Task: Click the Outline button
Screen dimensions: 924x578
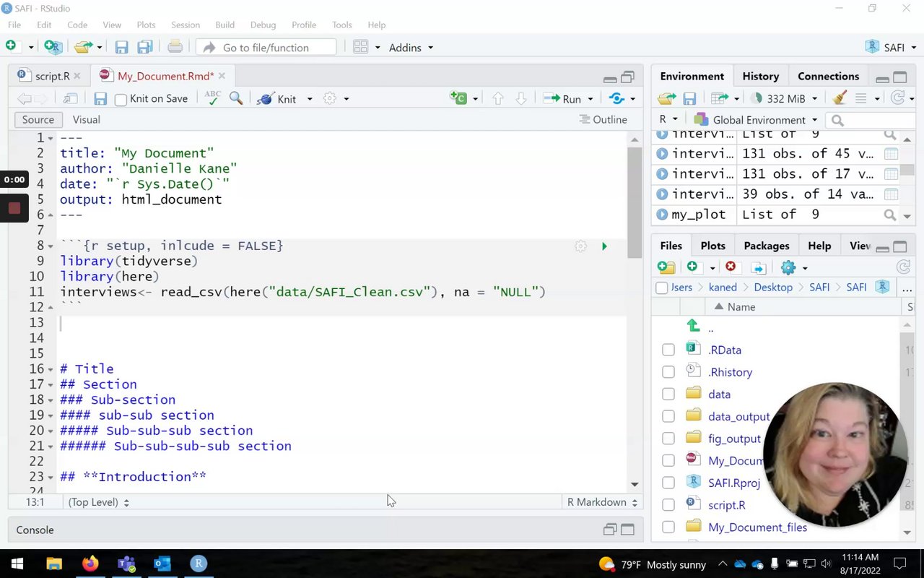Action: pos(603,120)
